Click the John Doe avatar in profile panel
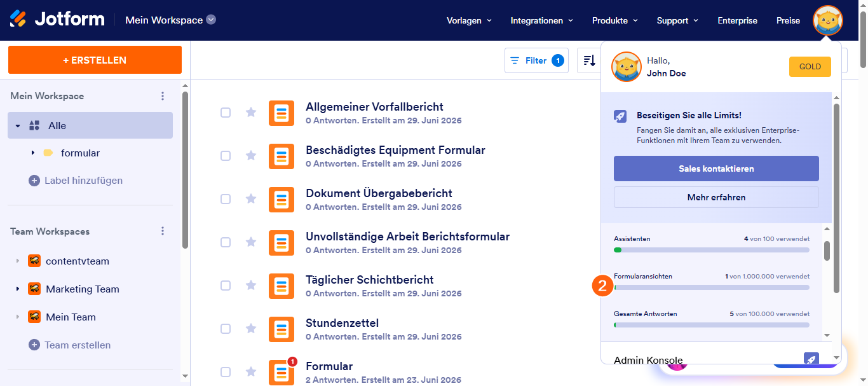Image resolution: width=868 pixels, height=386 pixels. (x=627, y=67)
